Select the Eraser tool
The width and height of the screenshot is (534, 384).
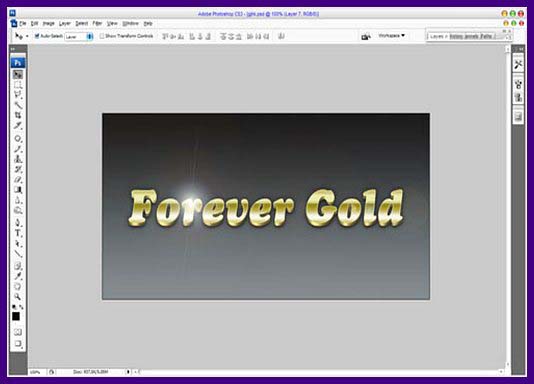(x=18, y=179)
